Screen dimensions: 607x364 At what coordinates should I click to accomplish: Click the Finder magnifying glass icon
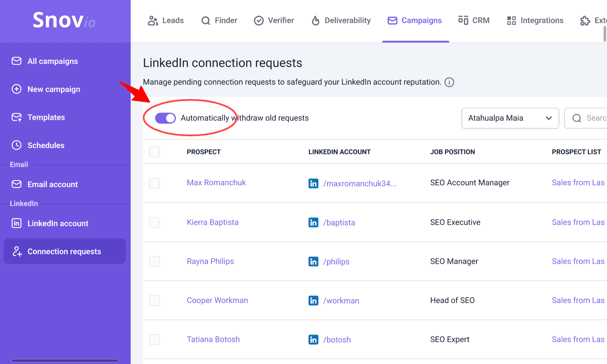(205, 20)
